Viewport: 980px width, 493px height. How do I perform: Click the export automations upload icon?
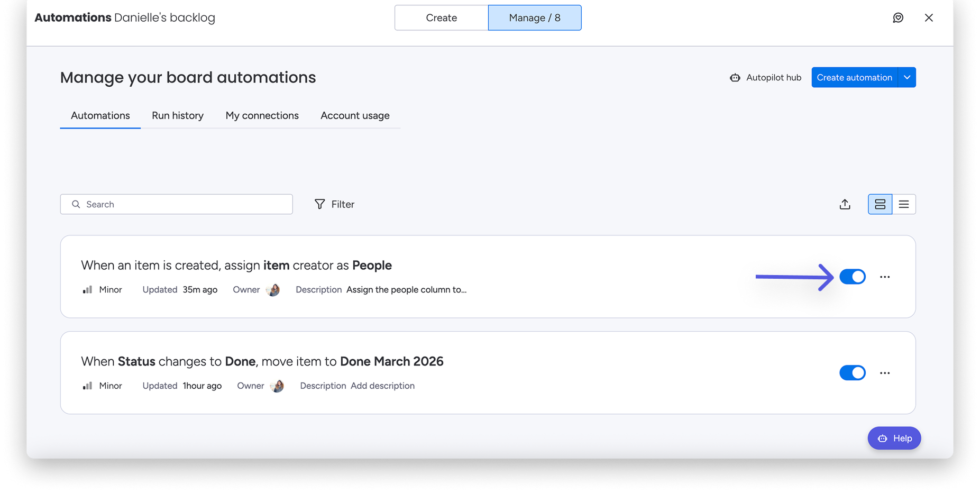pyautogui.click(x=845, y=204)
